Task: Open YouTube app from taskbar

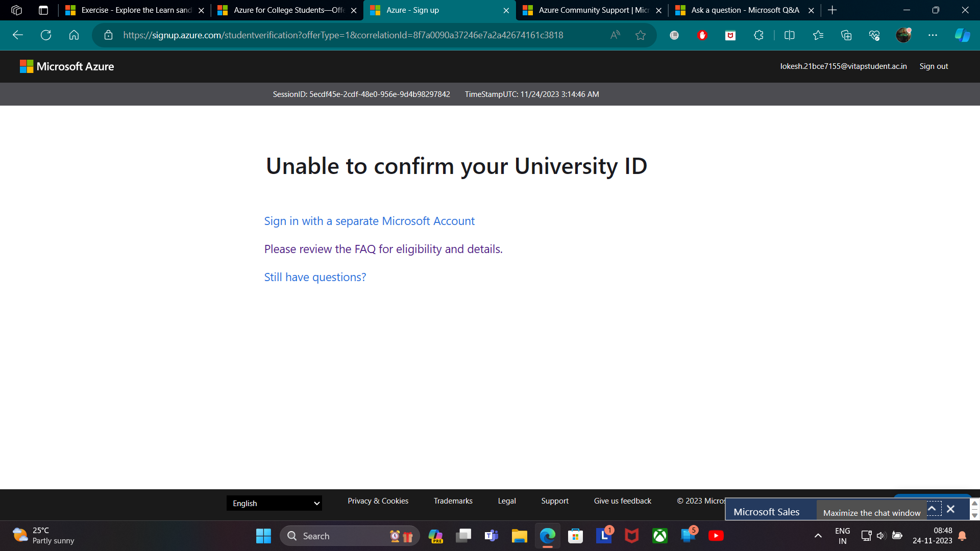Action: (716, 536)
